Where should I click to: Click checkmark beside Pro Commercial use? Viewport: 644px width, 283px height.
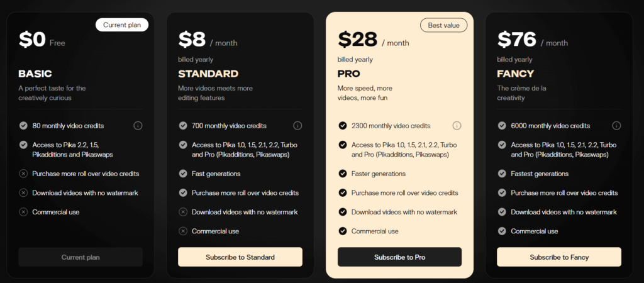click(x=342, y=231)
